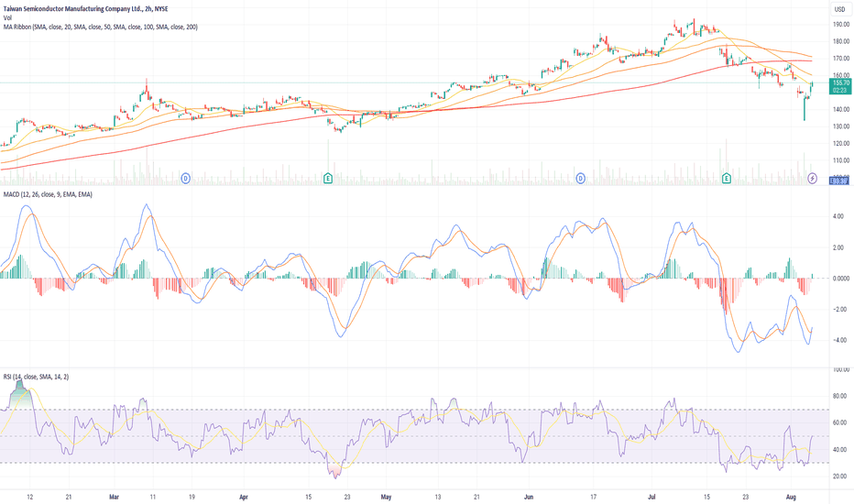Click the 19 date label on time axis
Image resolution: width=854 pixels, height=504 pixels.
pos(192,497)
